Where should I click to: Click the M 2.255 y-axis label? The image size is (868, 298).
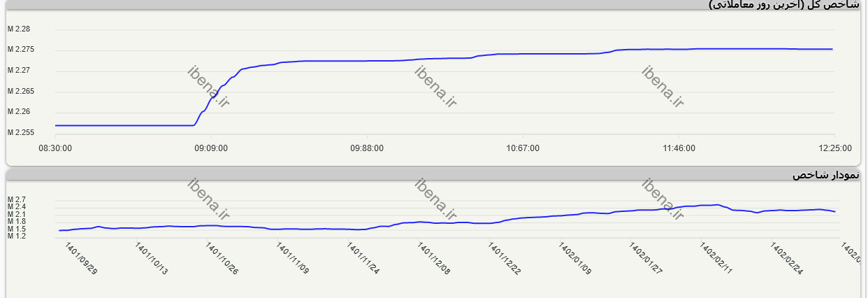(21, 132)
